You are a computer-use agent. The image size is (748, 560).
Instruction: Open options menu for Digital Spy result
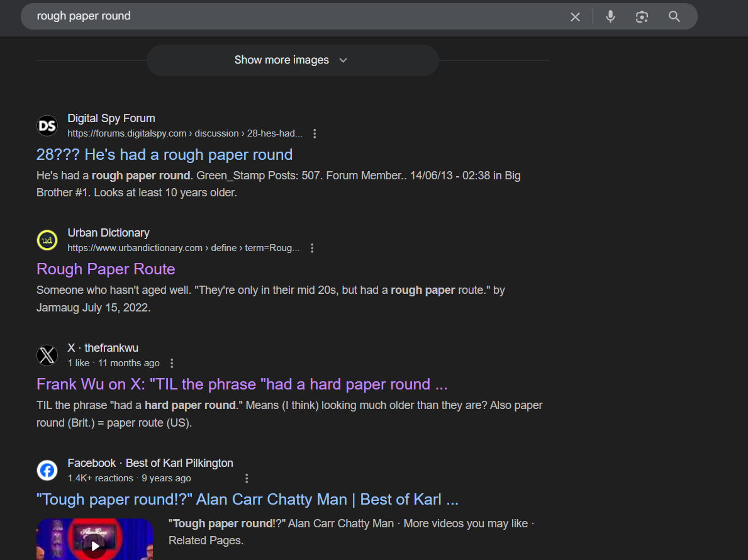[x=315, y=133]
